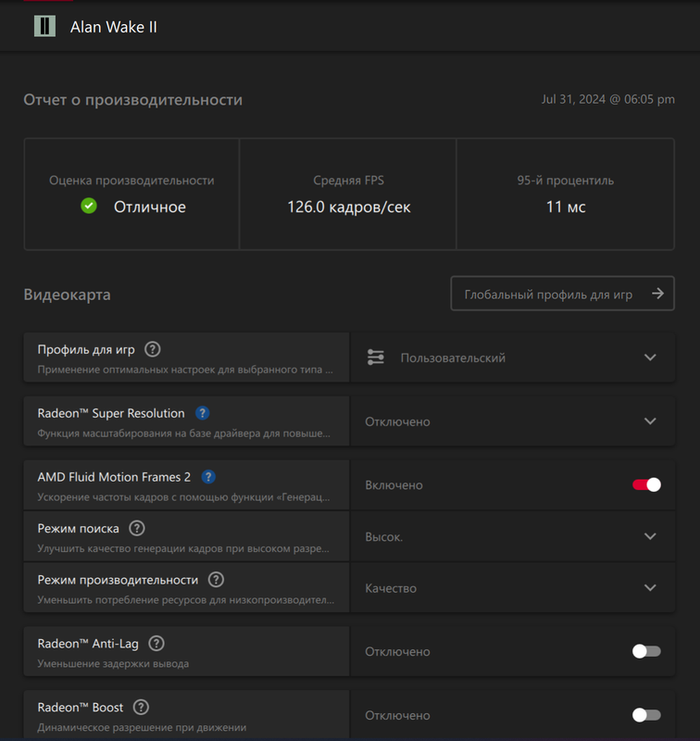
Task: Click Radeon Super Resolution blue help icon
Action: pos(202,413)
